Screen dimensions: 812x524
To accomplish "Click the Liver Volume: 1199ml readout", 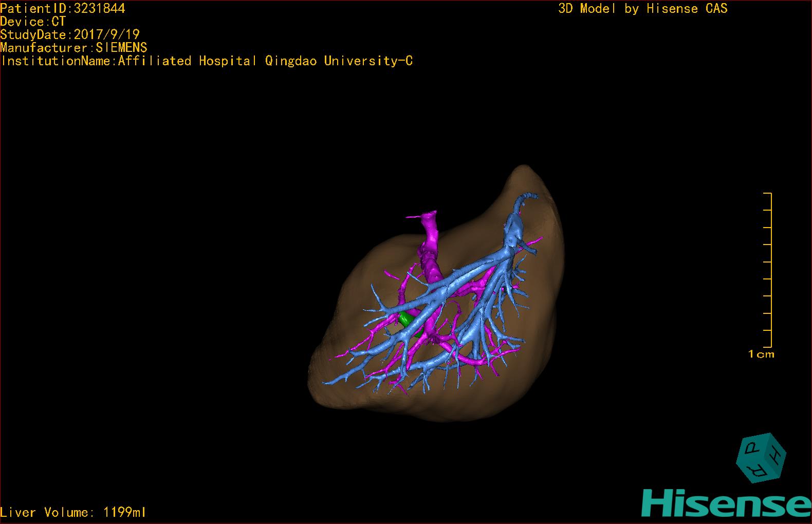I will click(x=73, y=512).
